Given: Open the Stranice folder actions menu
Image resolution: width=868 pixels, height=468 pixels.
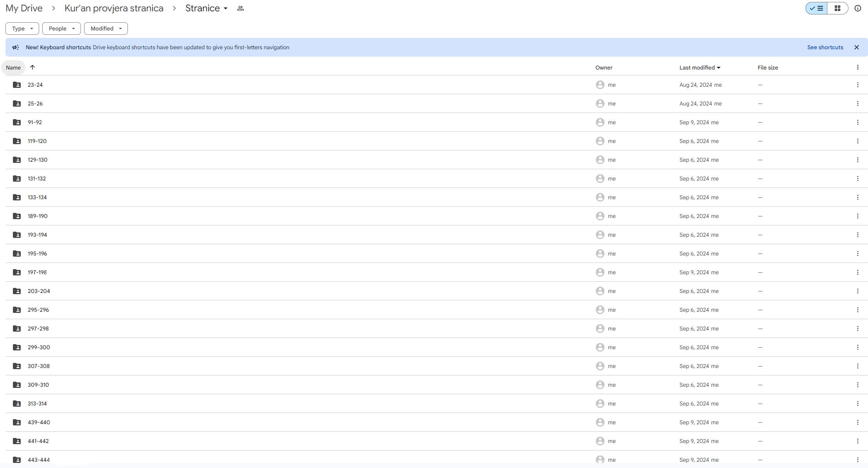Looking at the screenshot, I should (226, 8).
